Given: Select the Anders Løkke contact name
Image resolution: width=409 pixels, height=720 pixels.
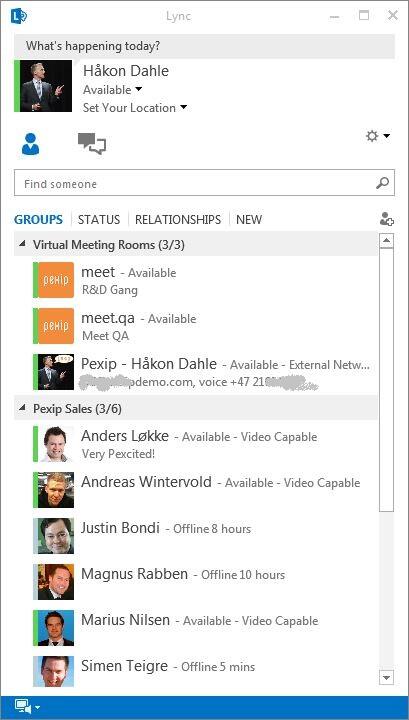Looking at the screenshot, I should pyautogui.click(x=125, y=436).
